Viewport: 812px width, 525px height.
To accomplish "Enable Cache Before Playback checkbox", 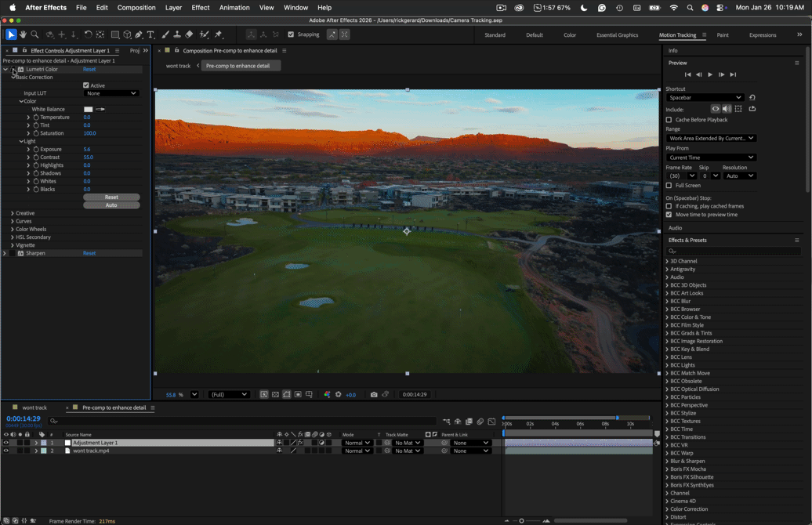I will [x=669, y=120].
